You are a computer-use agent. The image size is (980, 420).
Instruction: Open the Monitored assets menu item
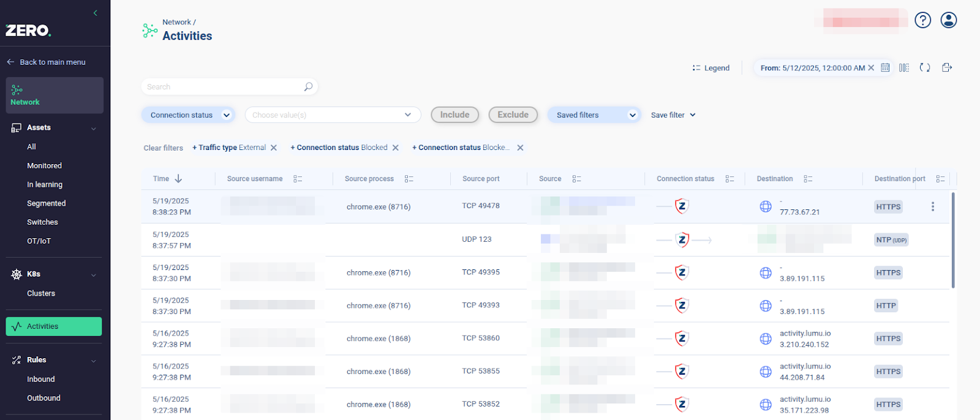[44, 166]
